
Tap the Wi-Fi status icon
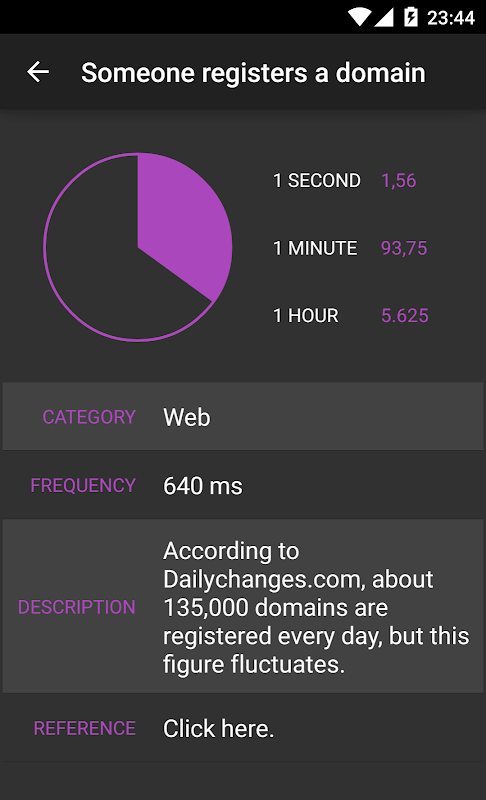(359, 18)
